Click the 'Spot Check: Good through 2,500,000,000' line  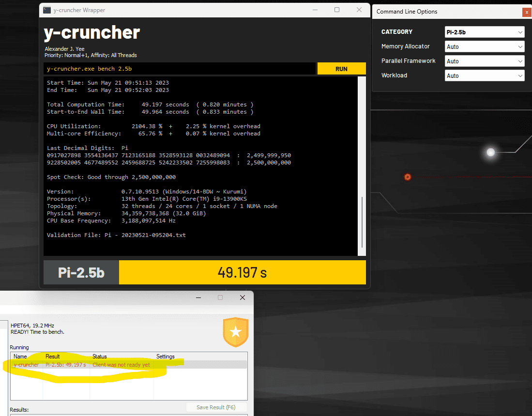111,177
